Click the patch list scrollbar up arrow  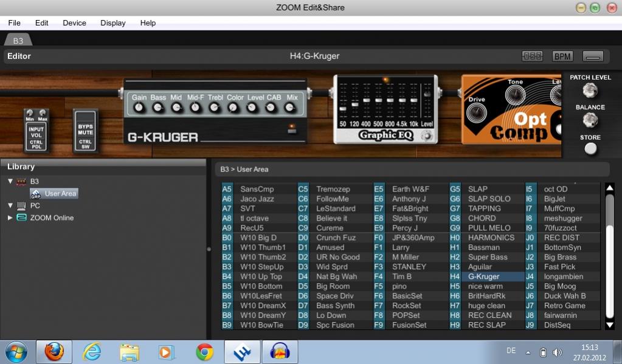(610, 188)
